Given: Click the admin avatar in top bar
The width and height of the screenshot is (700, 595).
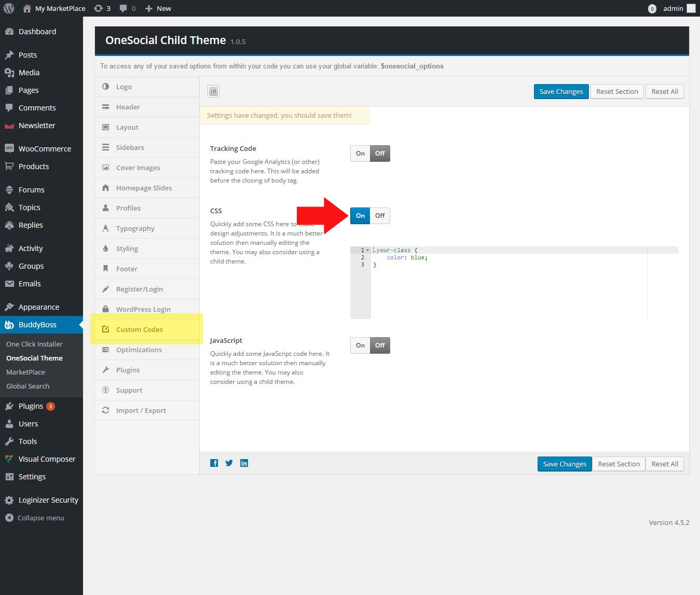Looking at the screenshot, I should point(691,8).
